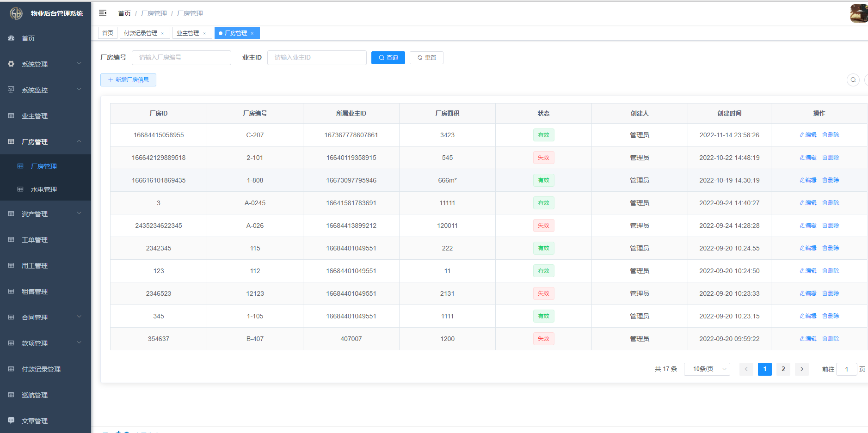Edit the 1-808 factory row
The image size is (868, 433).
coord(808,180)
